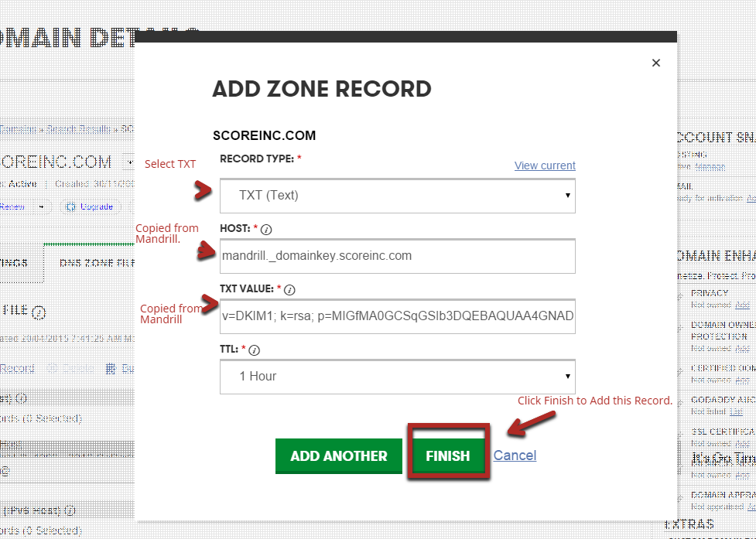Click the Add Record link in zone toolbar

coord(17,369)
